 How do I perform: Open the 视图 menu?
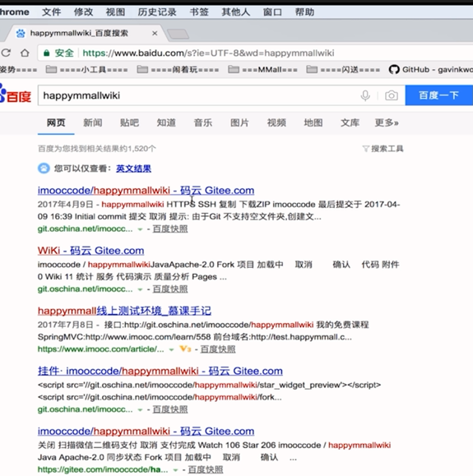click(x=115, y=12)
